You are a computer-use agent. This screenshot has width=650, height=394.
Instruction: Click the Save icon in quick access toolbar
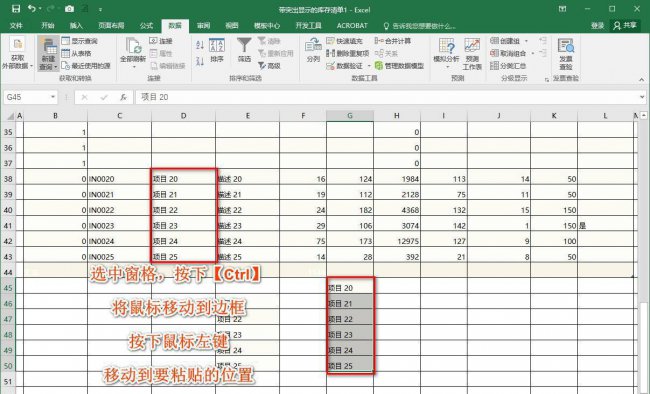16,9
